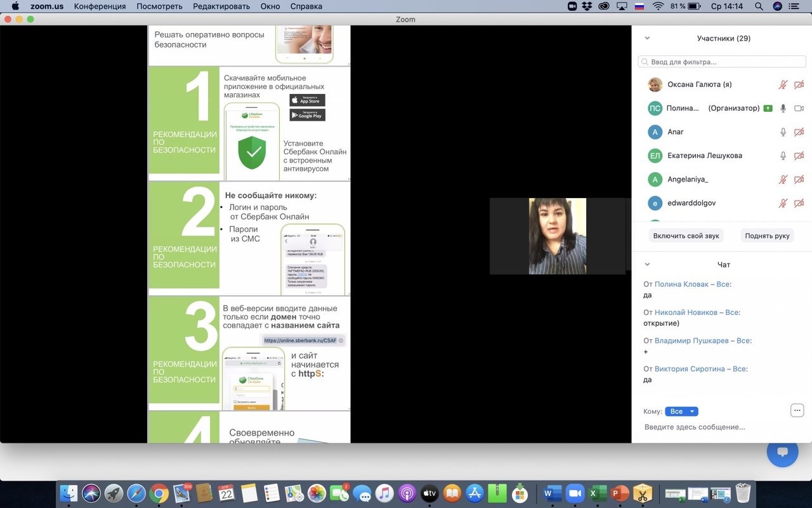Collapse the Участники panel with its chevron

647,38
